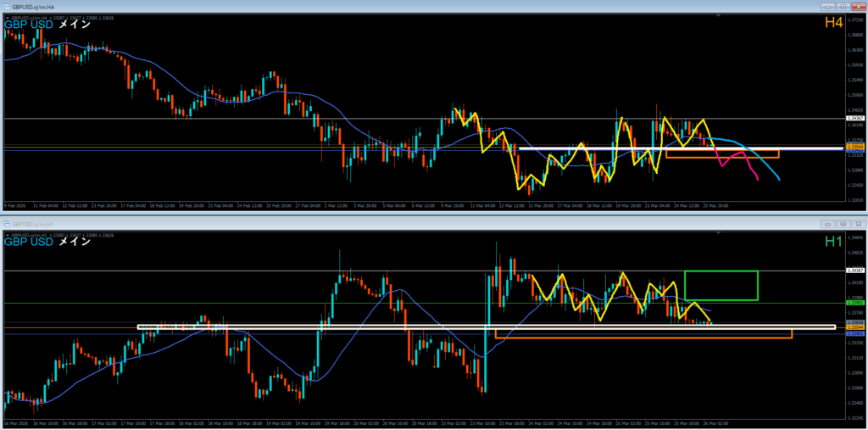Select the orange 1.33544 price tag in H1 chart
This screenshot has height=430, width=868.
[x=856, y=328]
